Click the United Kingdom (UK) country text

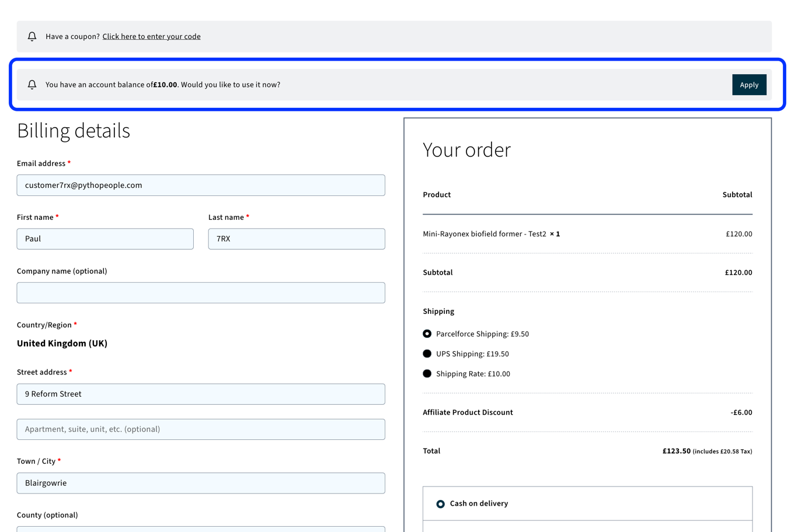(x=62, y=343)
